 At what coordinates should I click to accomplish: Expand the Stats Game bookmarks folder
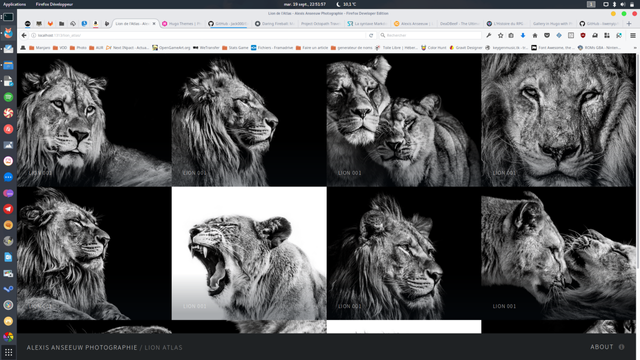pyautogui.click(x=235, y=48)
